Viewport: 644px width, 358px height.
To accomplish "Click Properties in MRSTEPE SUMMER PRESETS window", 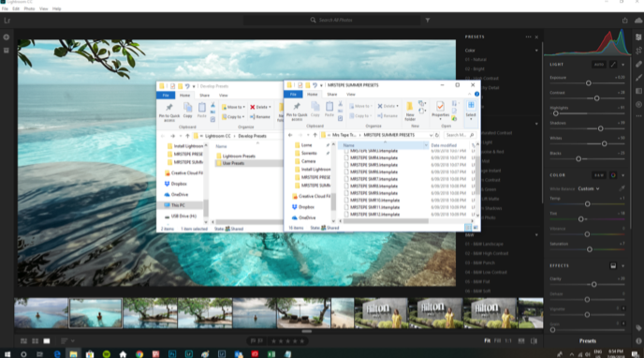I will 440,111.
